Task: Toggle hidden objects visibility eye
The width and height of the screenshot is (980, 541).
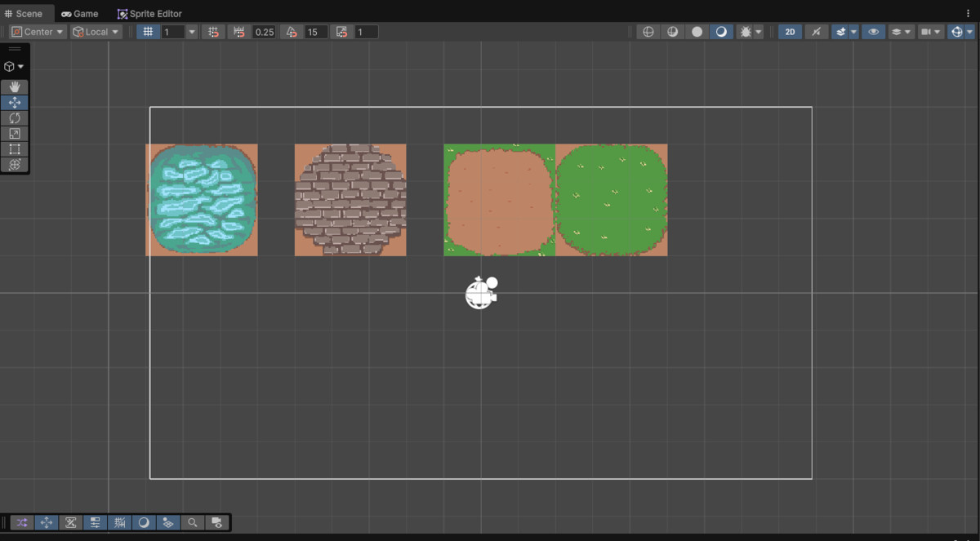Action: [x=873, y=32]
